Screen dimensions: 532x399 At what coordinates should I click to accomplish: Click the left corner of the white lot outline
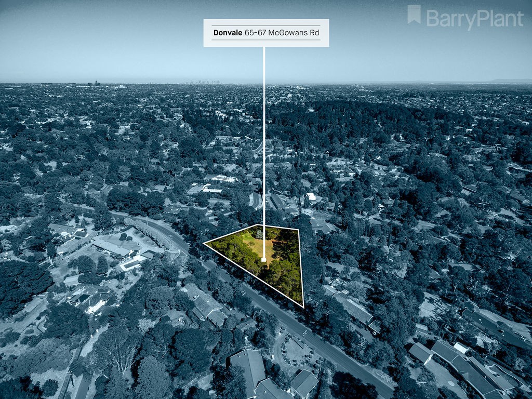[205, 243]
